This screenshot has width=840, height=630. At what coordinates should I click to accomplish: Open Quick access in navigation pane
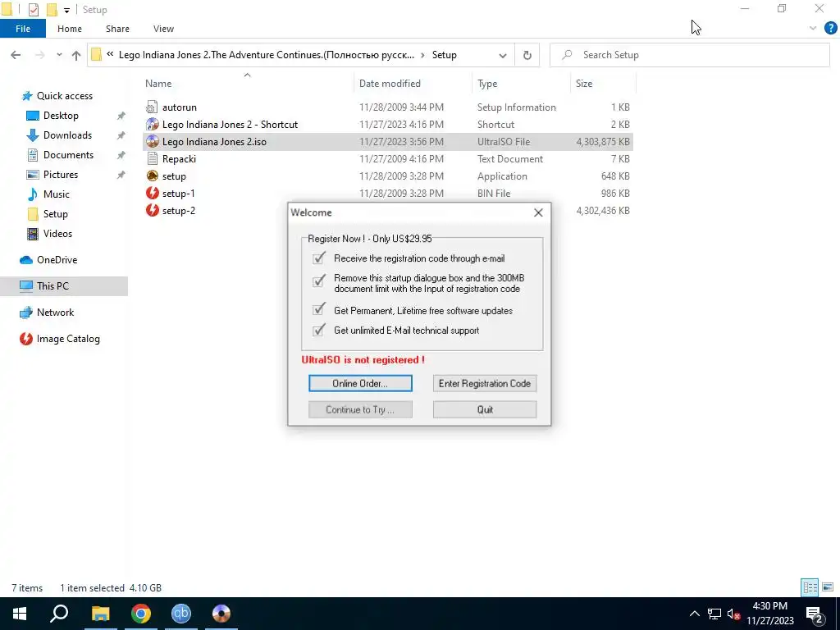coord(64,96)
